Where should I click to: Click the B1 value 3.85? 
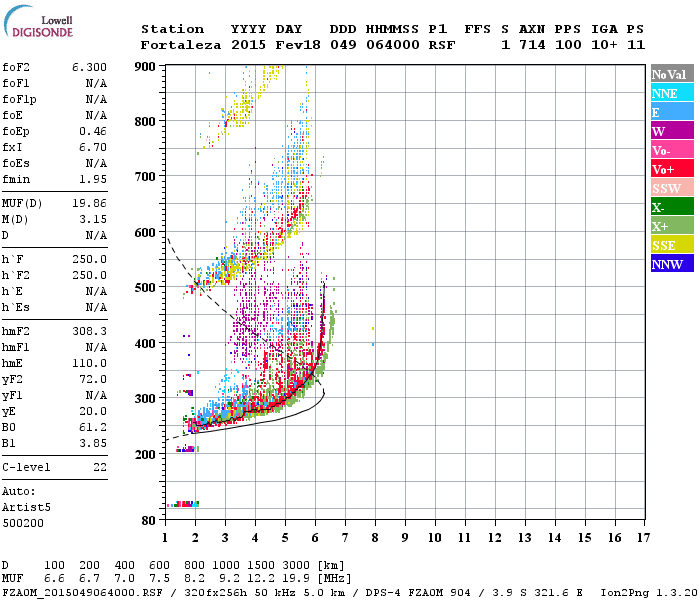[x=93, y=443]
